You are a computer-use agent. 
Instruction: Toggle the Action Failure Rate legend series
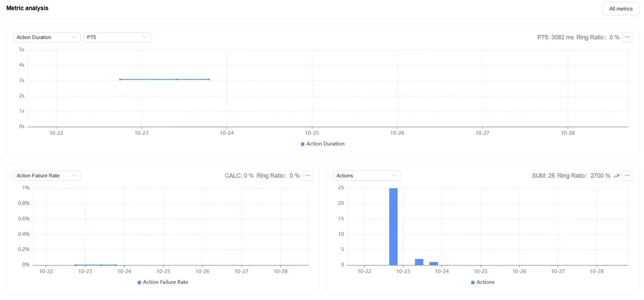pyautogui.click(x=162, y=282)
